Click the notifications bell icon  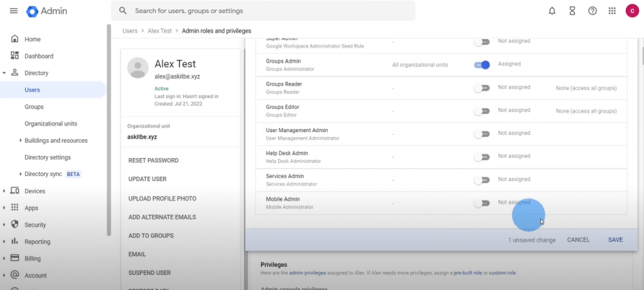point(552,11)
